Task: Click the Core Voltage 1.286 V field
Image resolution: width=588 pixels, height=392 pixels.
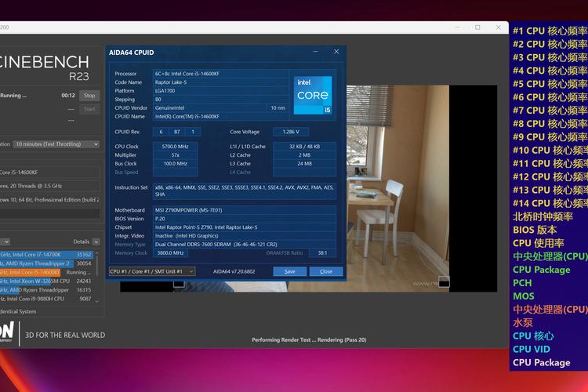Action: 290,132
